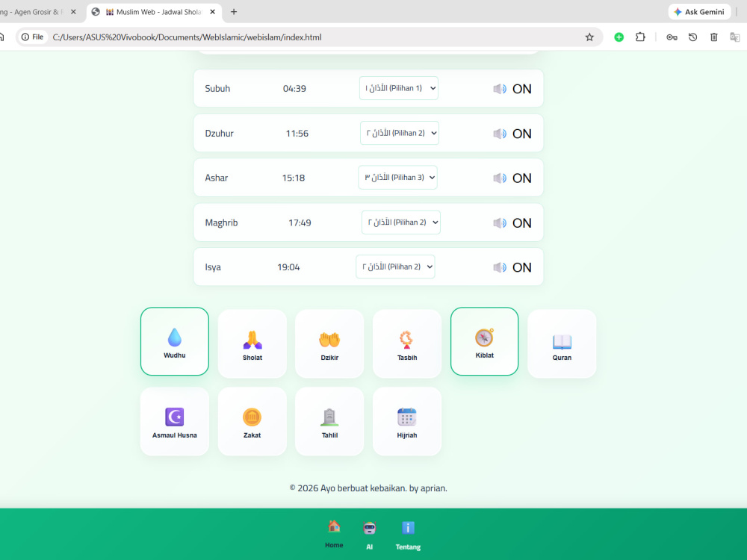Open the password key icon
This screenshot has height=560, width=747.
click(672, 37)
